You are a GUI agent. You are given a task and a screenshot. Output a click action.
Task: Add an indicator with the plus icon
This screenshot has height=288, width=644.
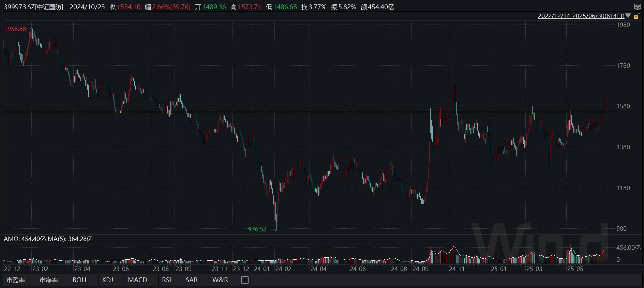point(245,280)
